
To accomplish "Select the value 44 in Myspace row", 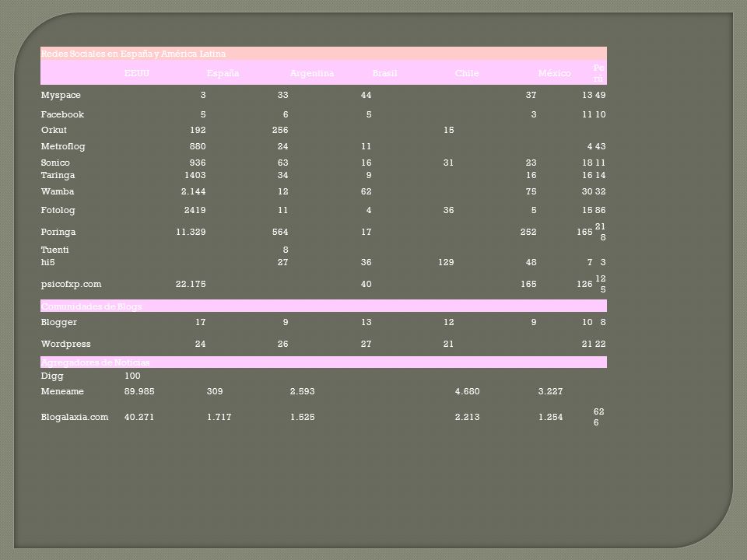I will point(366,95).
